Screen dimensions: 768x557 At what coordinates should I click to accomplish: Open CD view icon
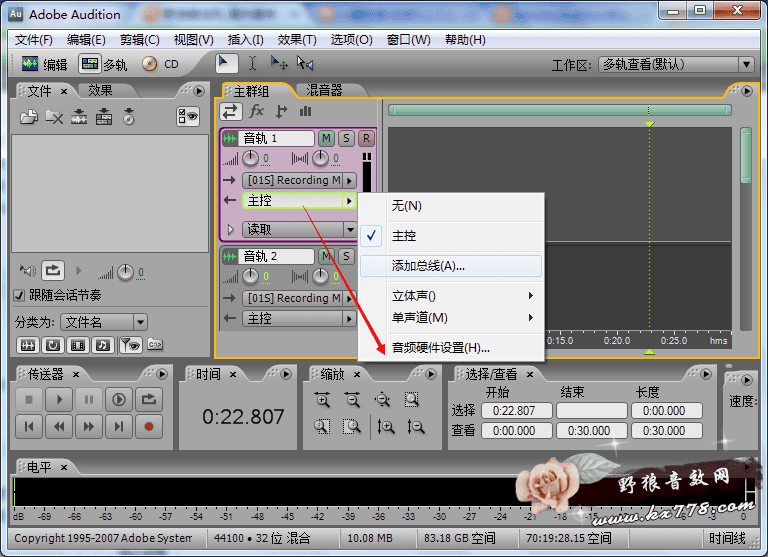pos(149,64)
